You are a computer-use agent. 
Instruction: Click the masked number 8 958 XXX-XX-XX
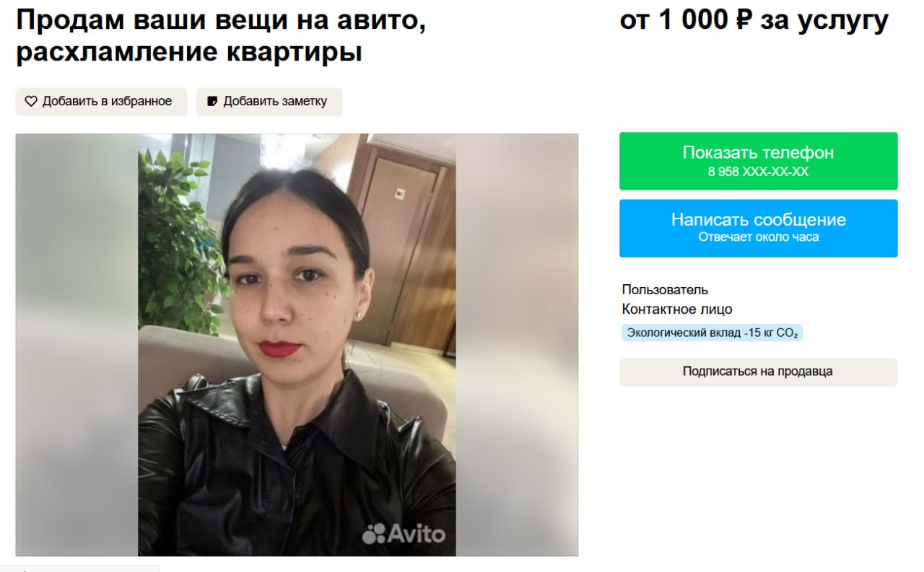[x=758, y=172]
